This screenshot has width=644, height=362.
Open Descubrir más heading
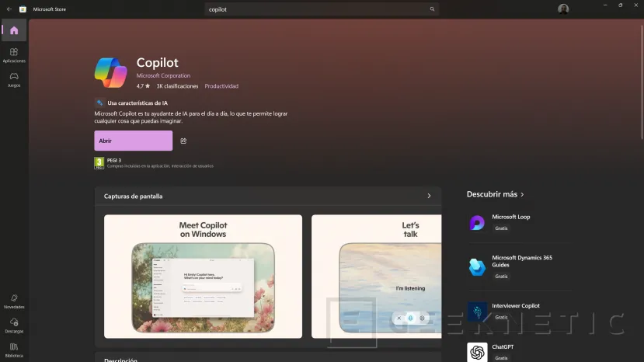(492, 194)
